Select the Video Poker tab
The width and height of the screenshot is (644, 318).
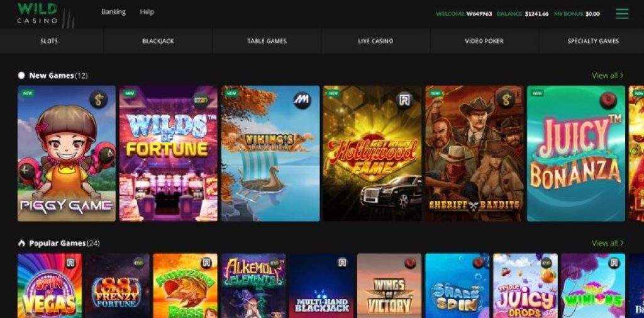click(484, 41)
